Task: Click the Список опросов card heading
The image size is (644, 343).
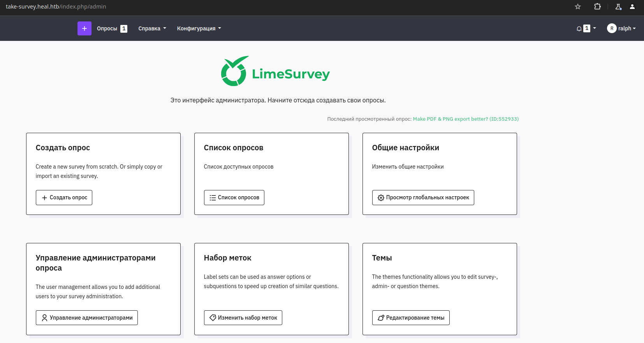Action: 234,148
